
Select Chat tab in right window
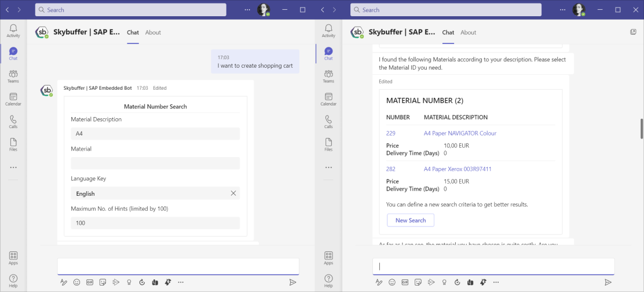pos(448,32)
